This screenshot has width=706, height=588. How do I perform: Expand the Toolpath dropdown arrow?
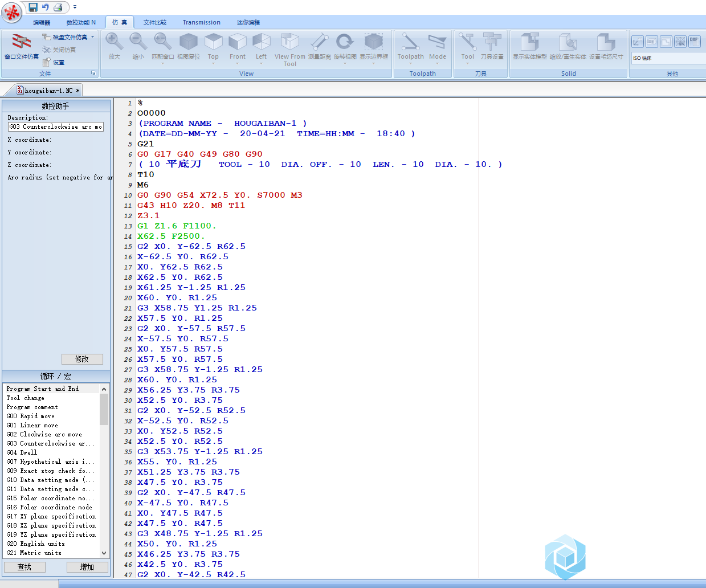411,63
